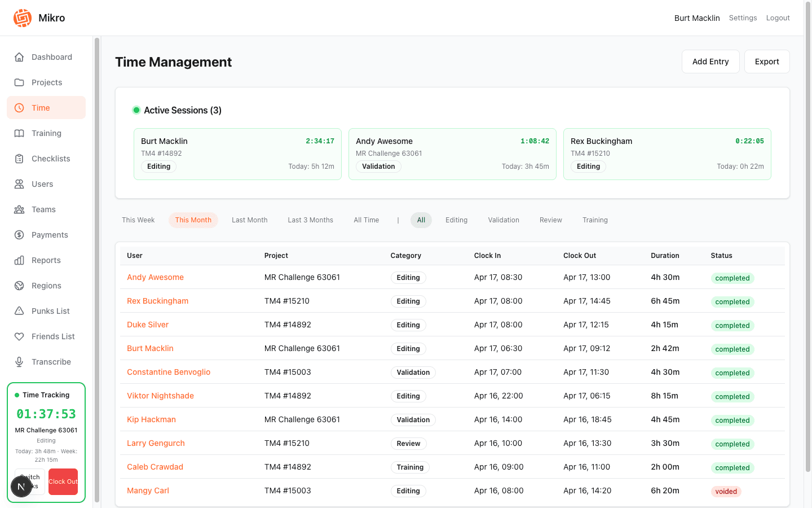Screen dimensions: 812x508
Task: Open the Training section book icon
Action: click(x=19, y=133)
